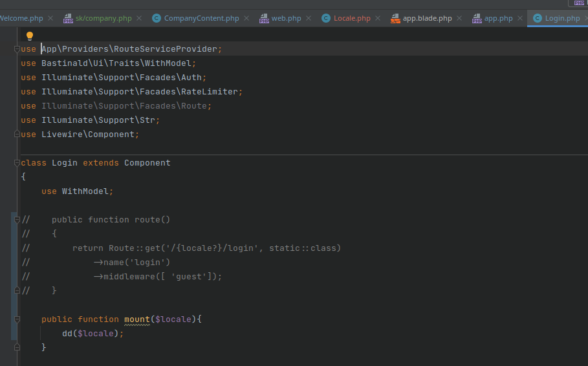Click the PHP file icon of app.php tab
The image size is (588, 366).
click(x=477, y=18)
